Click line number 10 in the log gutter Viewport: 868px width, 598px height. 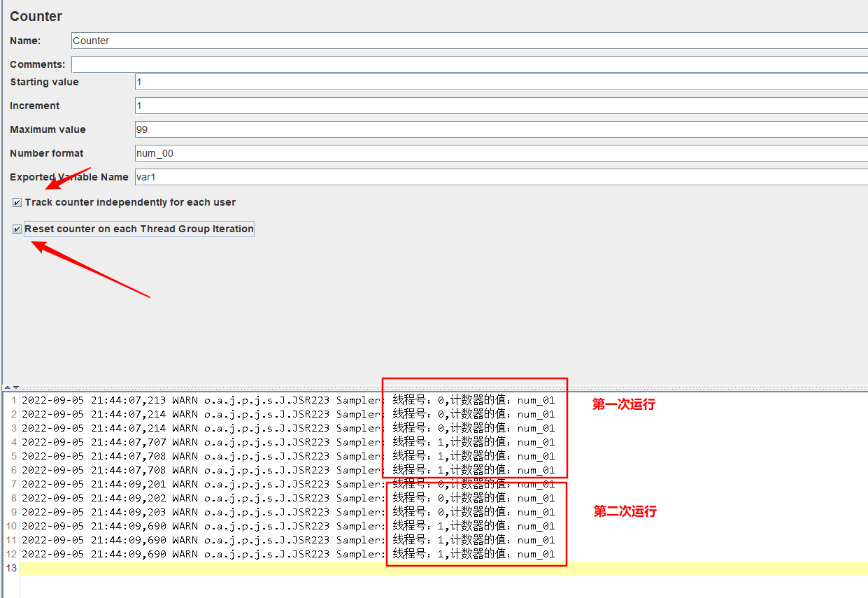(10, 526)
